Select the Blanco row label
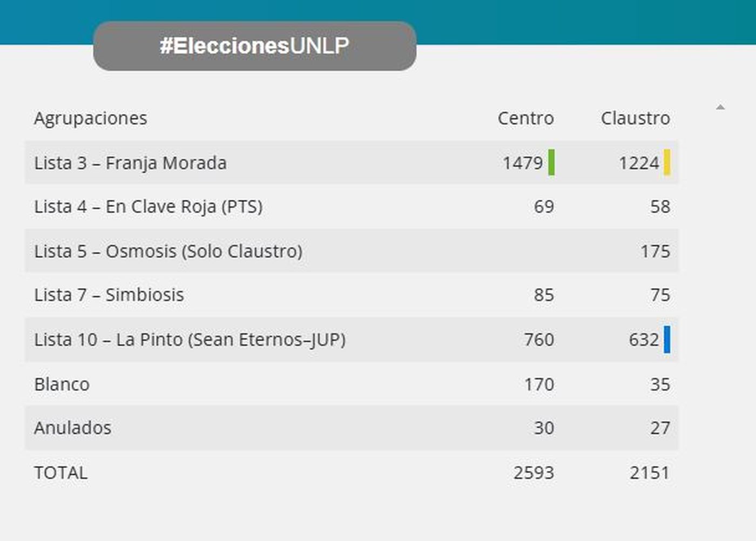This screenshot has height=541, width=756. point(62,384)
